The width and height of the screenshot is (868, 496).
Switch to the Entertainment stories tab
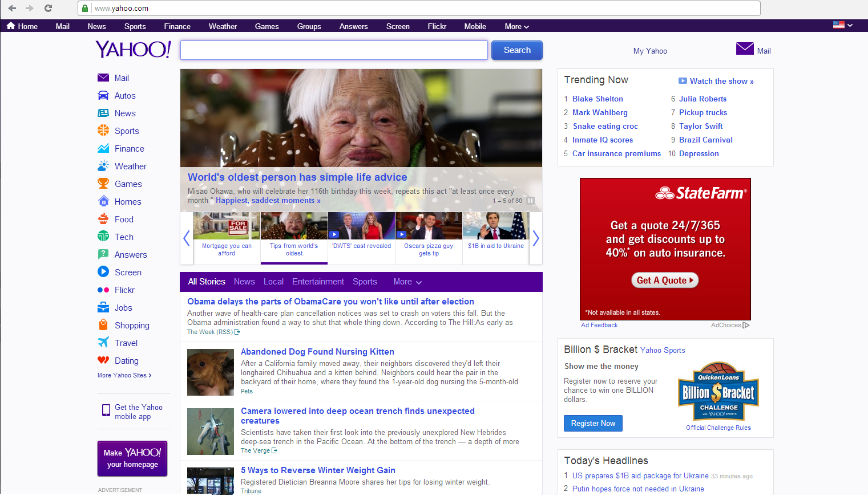(318, 282)
